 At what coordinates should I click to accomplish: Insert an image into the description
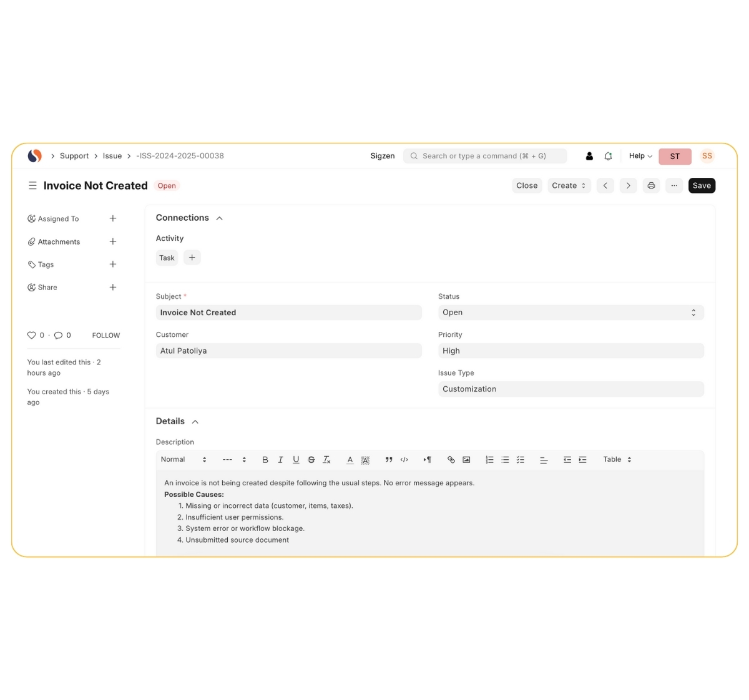click(466, 460)
